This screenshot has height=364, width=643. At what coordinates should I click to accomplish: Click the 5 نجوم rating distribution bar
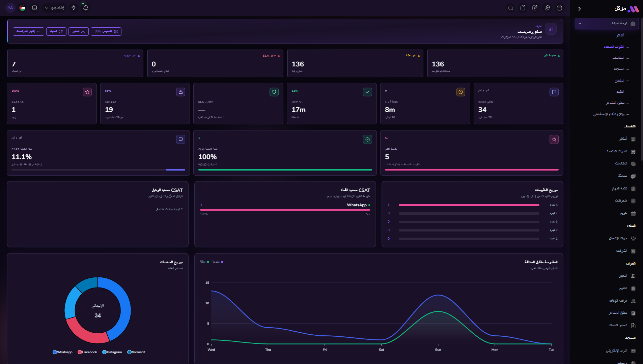coord(469,205)
